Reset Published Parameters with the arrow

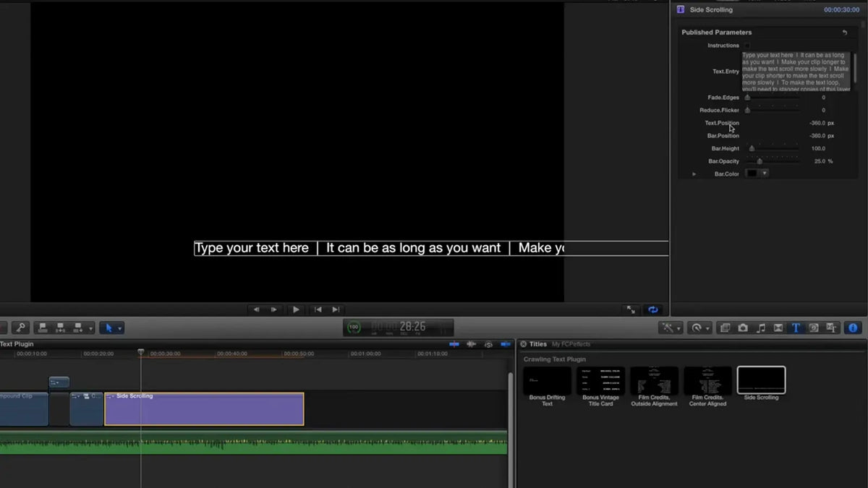[845, 33]
